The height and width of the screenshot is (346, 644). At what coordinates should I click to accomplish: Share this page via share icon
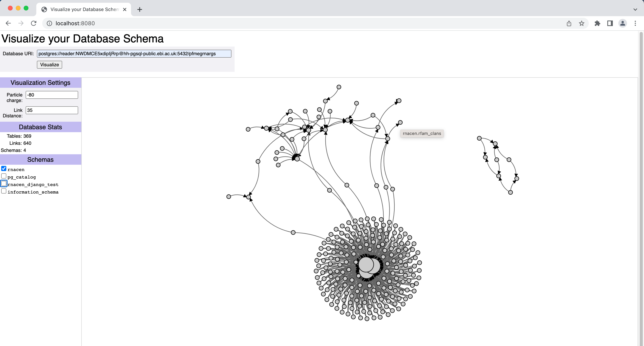point(569,23)
